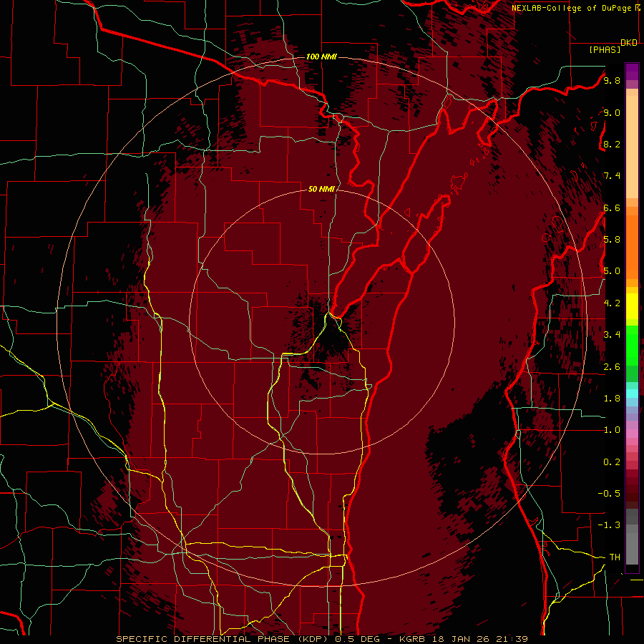Click the purple segment of the color bar
The image size is (644, 644).
tap(632, 72)
